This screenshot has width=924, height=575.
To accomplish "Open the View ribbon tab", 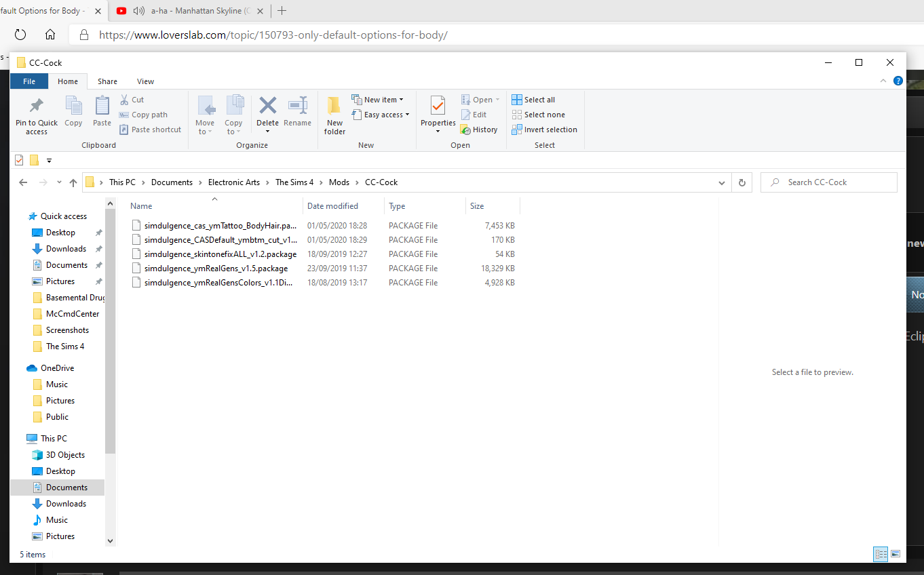I will point(145,81).
